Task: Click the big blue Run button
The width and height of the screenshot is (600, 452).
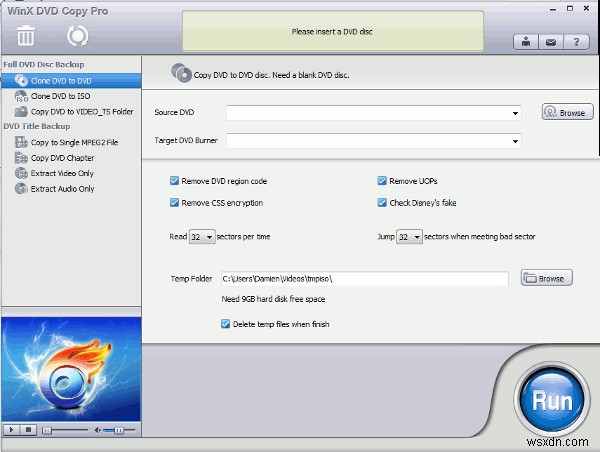Action: (x=552, y=400)
